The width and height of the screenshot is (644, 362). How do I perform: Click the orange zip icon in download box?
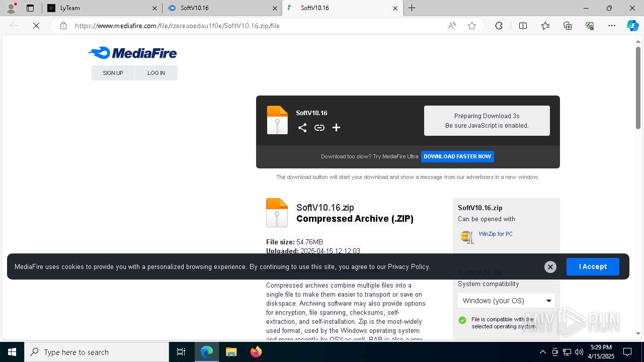point(277,120)
